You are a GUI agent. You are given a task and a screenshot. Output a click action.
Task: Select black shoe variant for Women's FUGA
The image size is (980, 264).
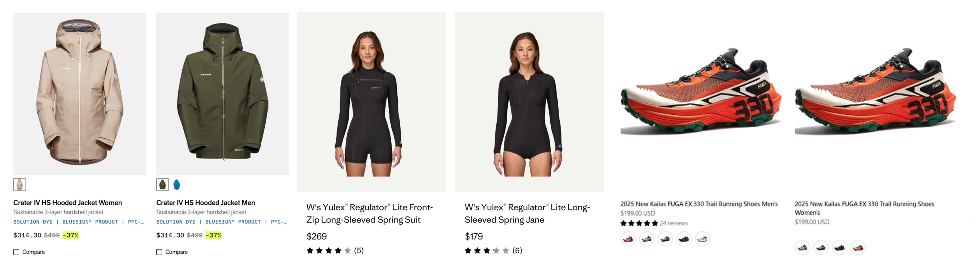[x=839, y=248]
